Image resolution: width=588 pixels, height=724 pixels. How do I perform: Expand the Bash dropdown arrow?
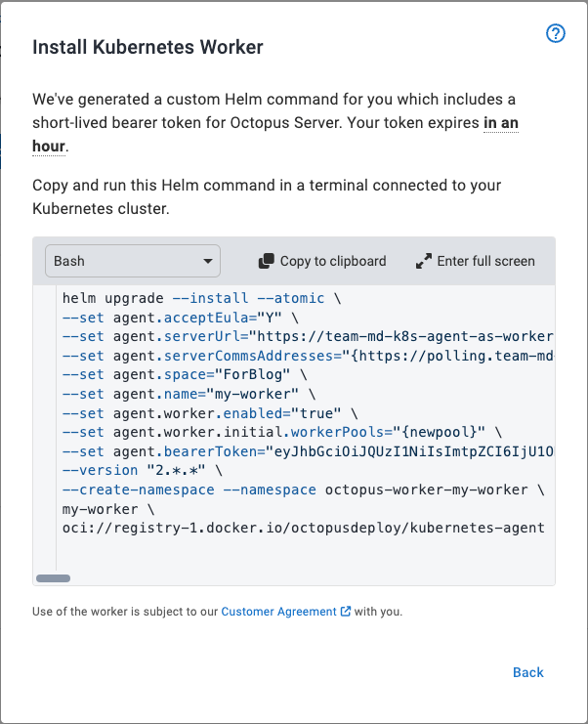208,261
